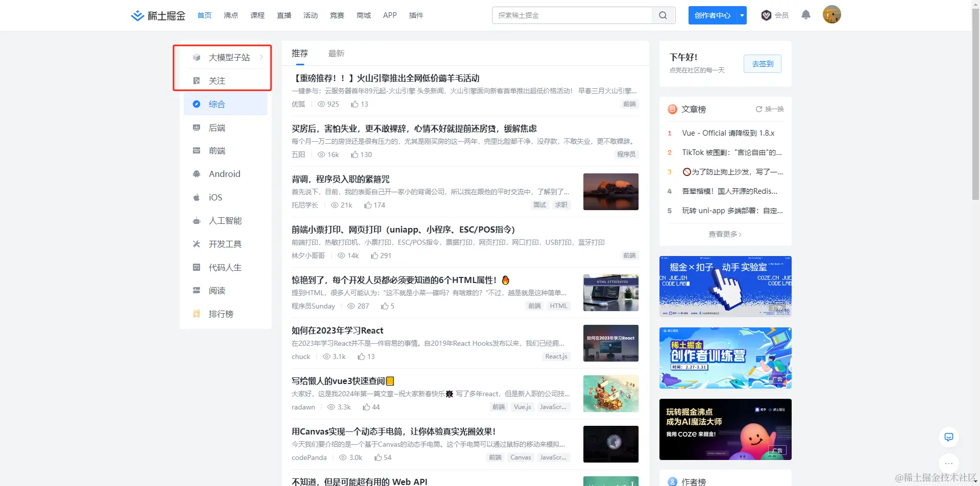This screenshot has height=486, width=980.
Task: Click the 人工智能 robot icon
Action: click(197, 221)
